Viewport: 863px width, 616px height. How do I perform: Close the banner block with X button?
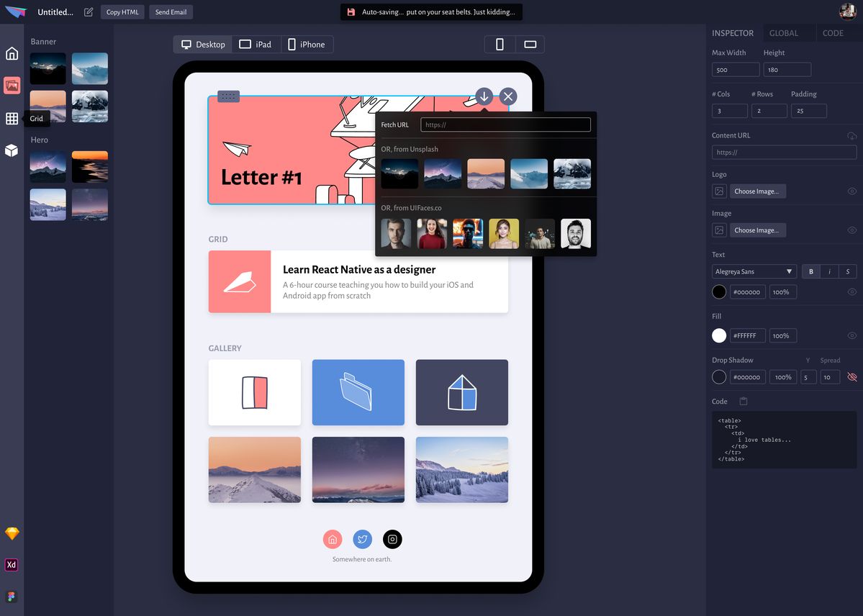(508, 96)
